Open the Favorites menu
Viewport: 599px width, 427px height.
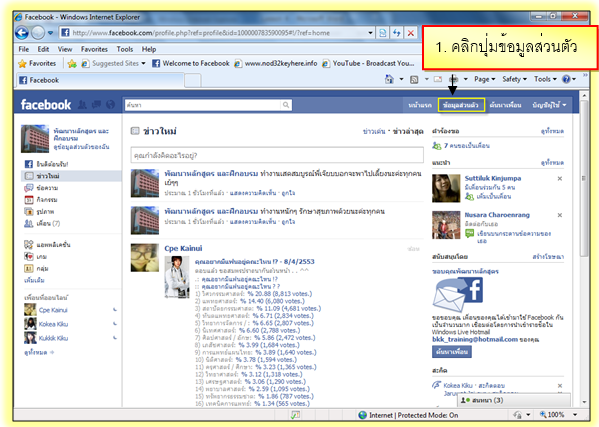click(94, 49)
